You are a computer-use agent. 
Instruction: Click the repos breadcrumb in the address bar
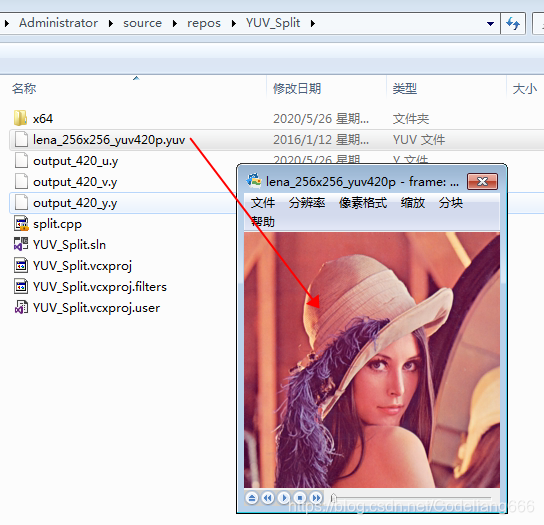tap(204, 23)
